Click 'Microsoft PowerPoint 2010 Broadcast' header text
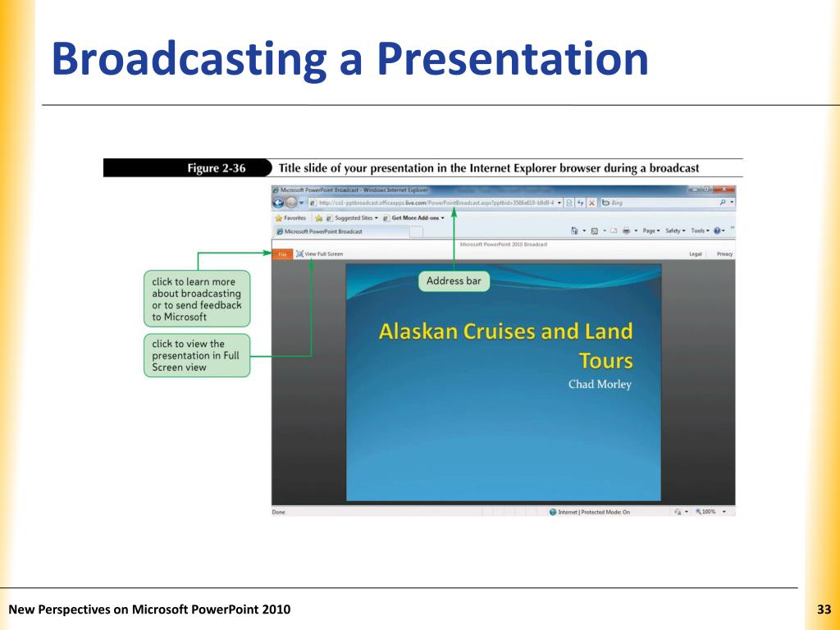This screenshot has height=630, width=840. (x=504, y=244)
